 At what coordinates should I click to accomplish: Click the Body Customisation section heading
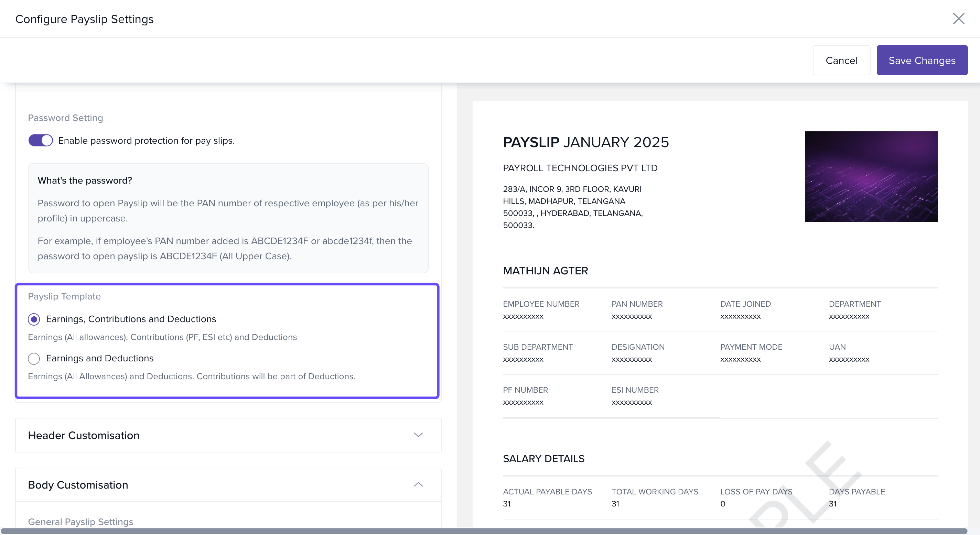pos(78,485)
